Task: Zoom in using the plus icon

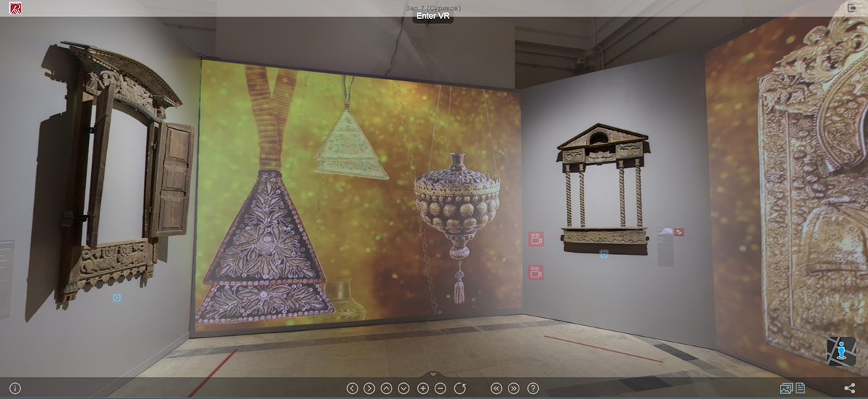Action: (x=423, y=388)
